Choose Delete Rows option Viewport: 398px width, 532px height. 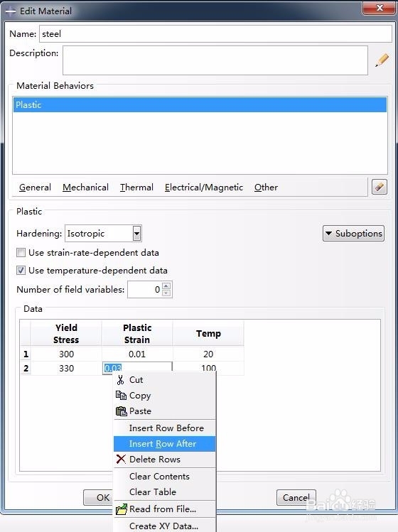coord(165,459)
